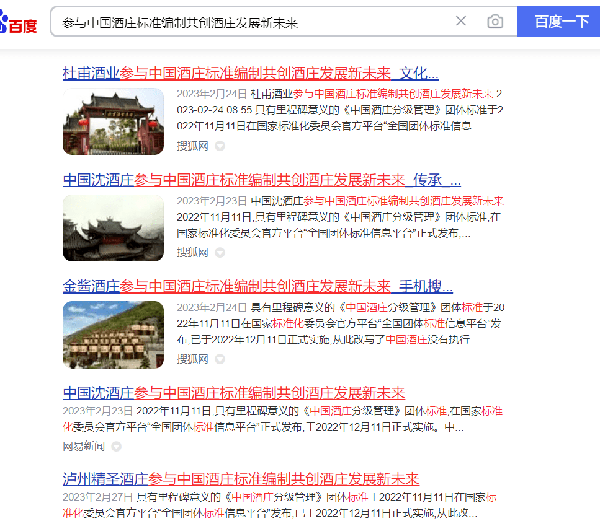Click the hillside buildings thumbnail
600x521 pixels.
pos(113,333)
